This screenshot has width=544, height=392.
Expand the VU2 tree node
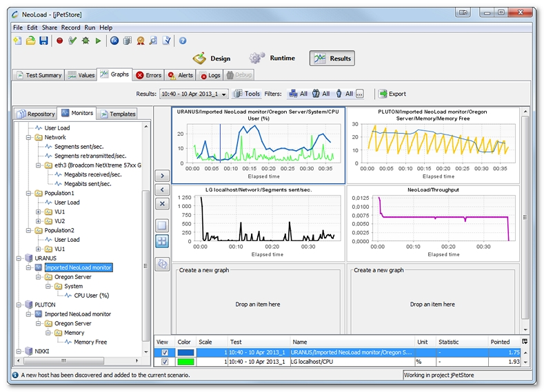pyautogui.click(x=39, y=221)
